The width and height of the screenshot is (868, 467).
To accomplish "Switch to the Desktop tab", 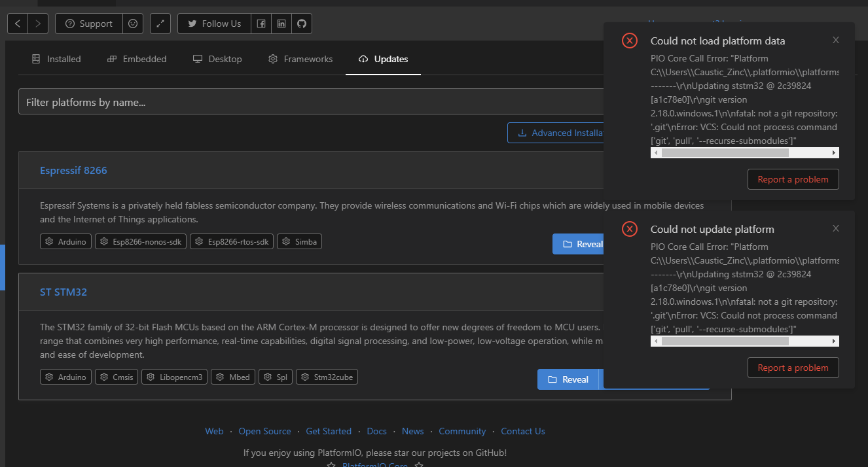I will point(217,59).
